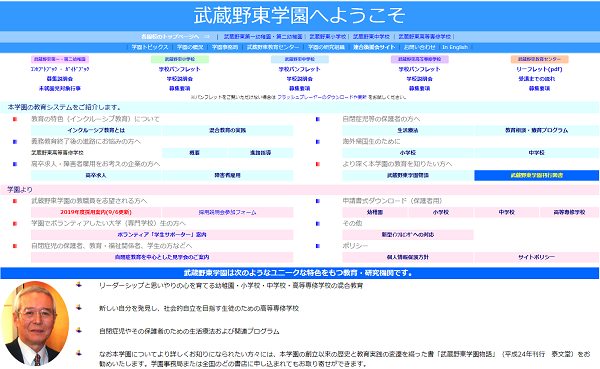The width and height of the screenshot is (600, 369).
Task: Open 概要 for 高等専修学校
Action: 194,153
